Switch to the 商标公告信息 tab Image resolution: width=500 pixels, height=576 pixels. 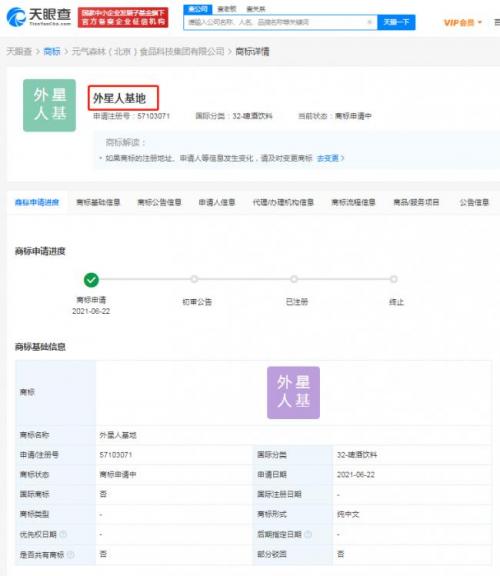[159, 202]
